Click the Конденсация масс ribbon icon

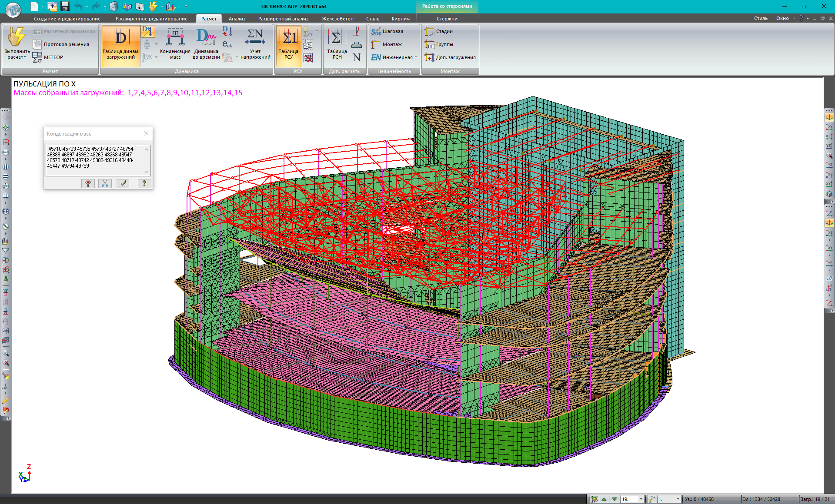tap(175, 38)
